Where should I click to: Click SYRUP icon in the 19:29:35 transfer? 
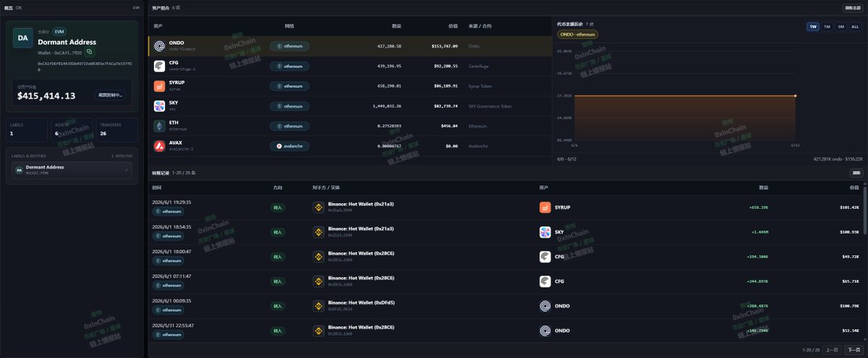pos(545,208)
